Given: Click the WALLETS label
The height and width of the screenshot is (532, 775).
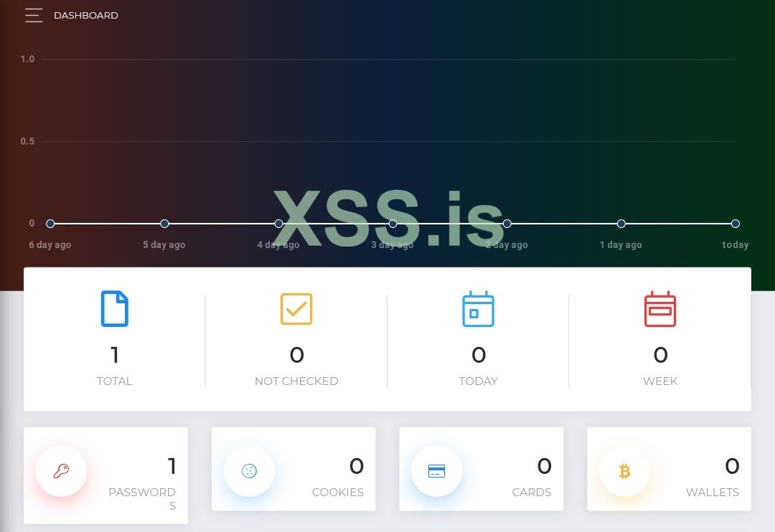Looking at the screenshot, I should pyautogui.click(x=713, y=492).
